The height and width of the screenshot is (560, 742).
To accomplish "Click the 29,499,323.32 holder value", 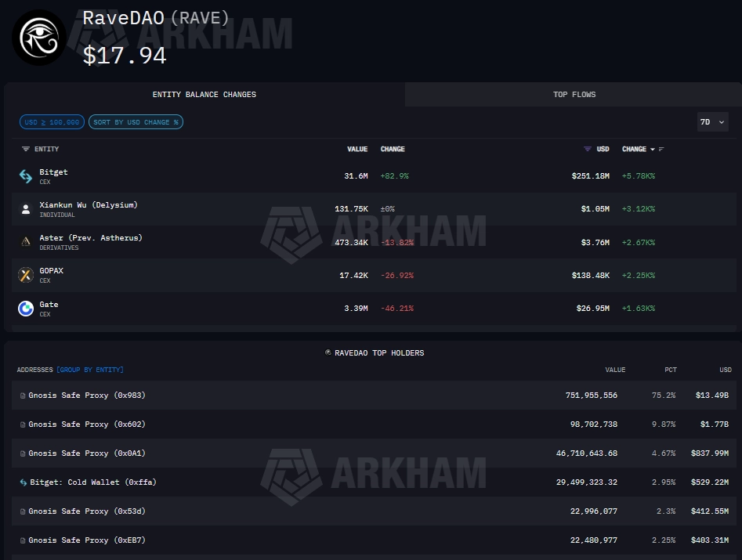I will tap(587, 482).
